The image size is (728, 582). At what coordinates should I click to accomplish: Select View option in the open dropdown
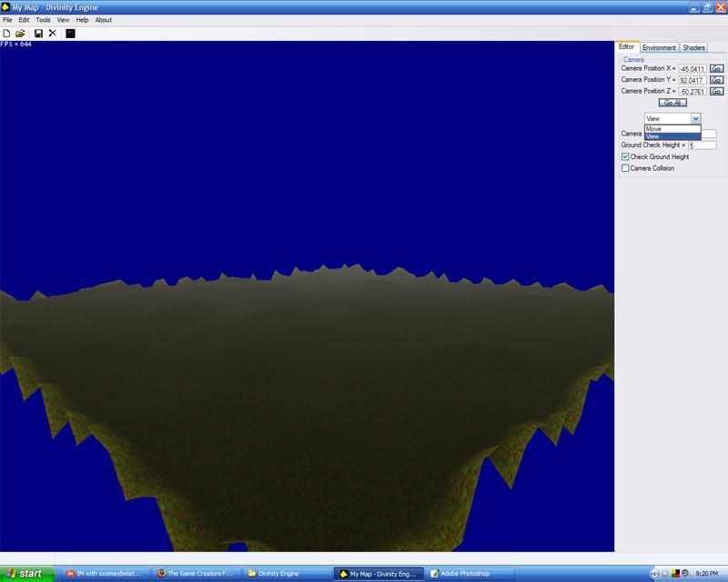(x=672, y=136)
